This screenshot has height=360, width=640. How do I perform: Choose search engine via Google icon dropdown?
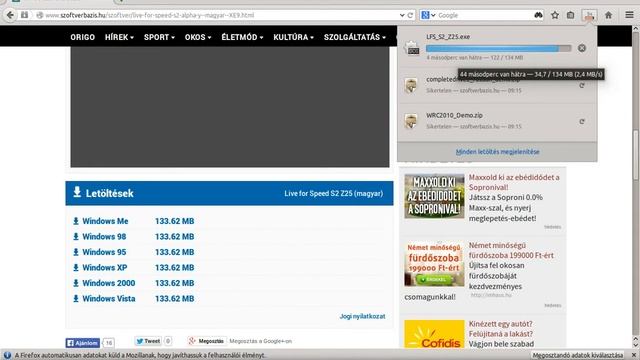tap(428, 16)
